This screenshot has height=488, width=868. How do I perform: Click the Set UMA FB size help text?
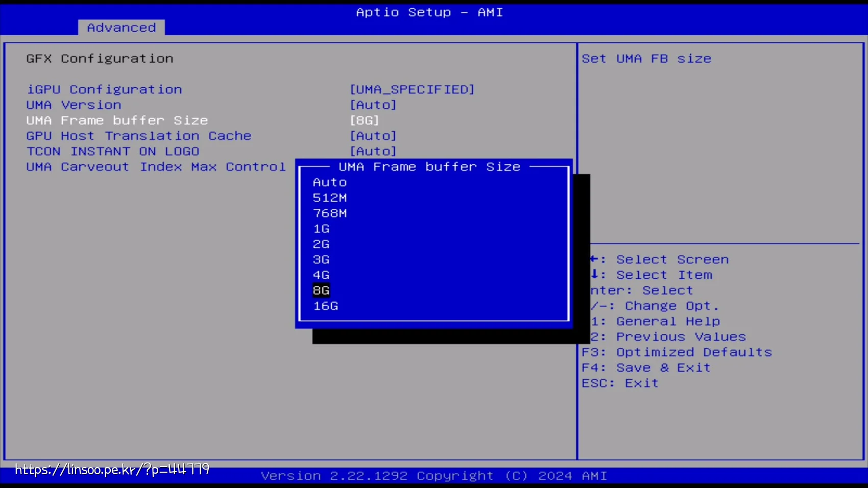coord(646,59)
